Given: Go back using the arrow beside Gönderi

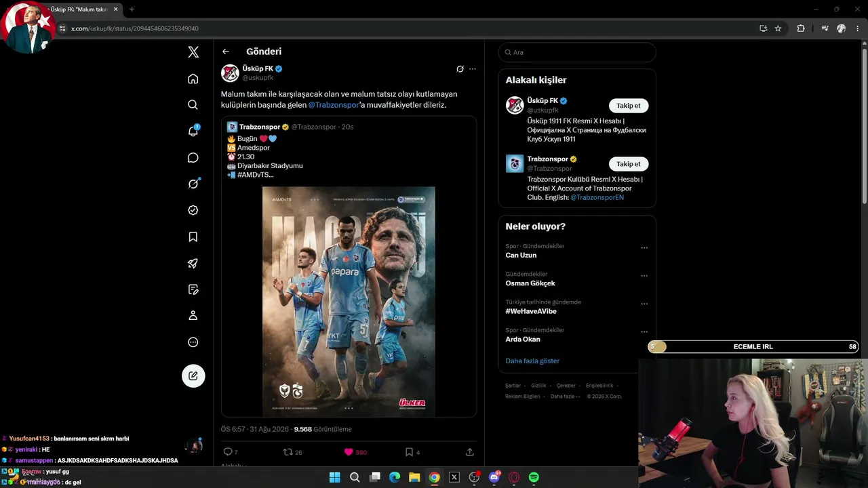Looking at the screenshot, I should click(226, 52).
